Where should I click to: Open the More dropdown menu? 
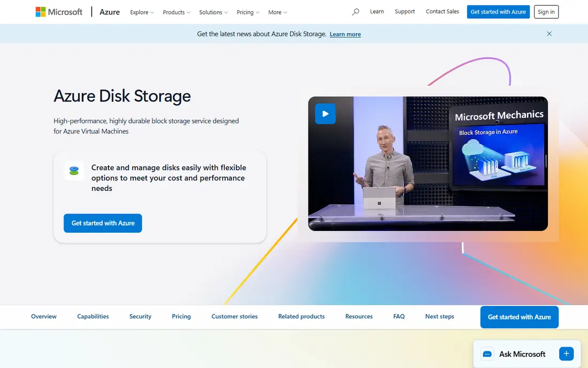tap(277, 12)
